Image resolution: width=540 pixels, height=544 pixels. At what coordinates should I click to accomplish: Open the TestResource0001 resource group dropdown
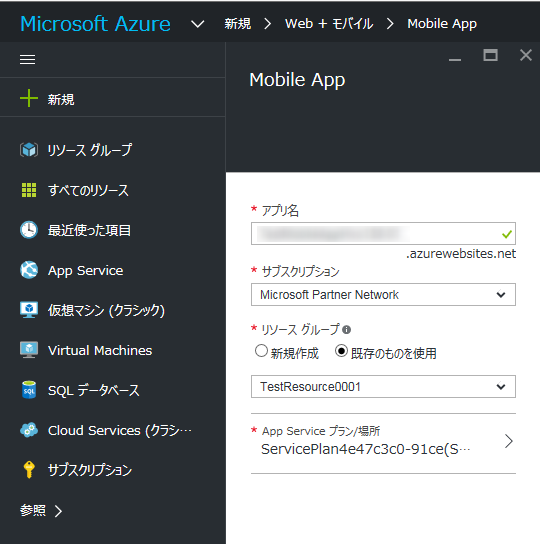click(x=383, y=386)
